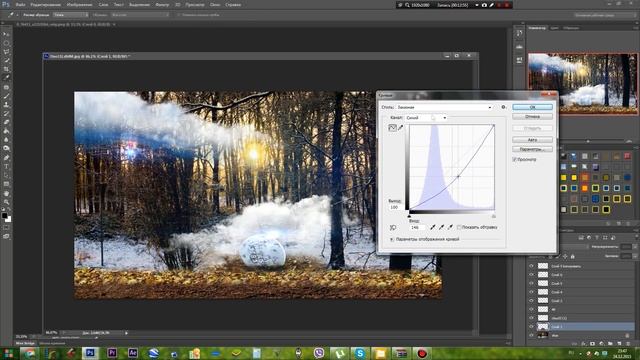Open the layer fill dropdown arrow
Viewport: 640px width, 360px height.
[x=635, y=256]
